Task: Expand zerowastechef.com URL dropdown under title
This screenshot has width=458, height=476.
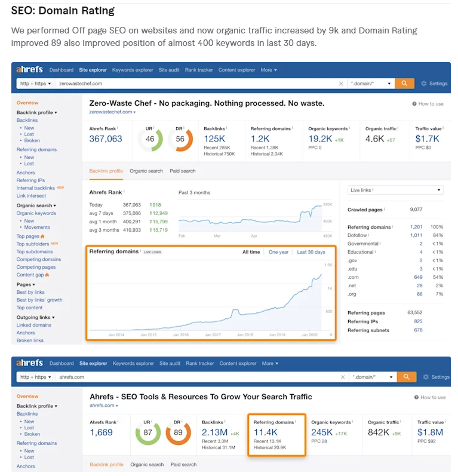Action: coord(112,112)
